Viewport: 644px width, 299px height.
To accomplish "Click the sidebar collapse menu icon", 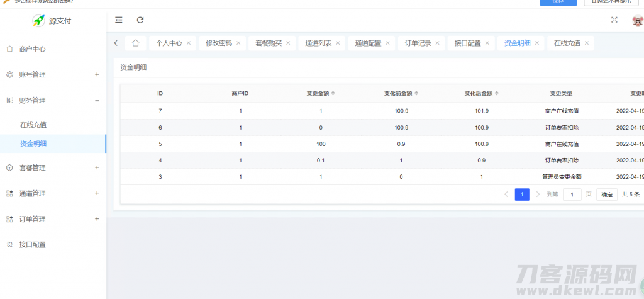I will click(x=119, y=20).
